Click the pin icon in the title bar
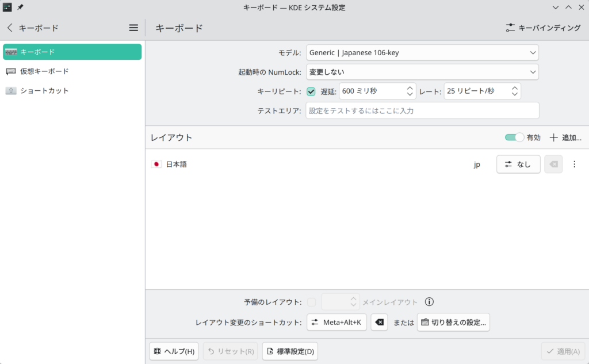The height and width of the screenshot is (364, 589). coord(20,7)
